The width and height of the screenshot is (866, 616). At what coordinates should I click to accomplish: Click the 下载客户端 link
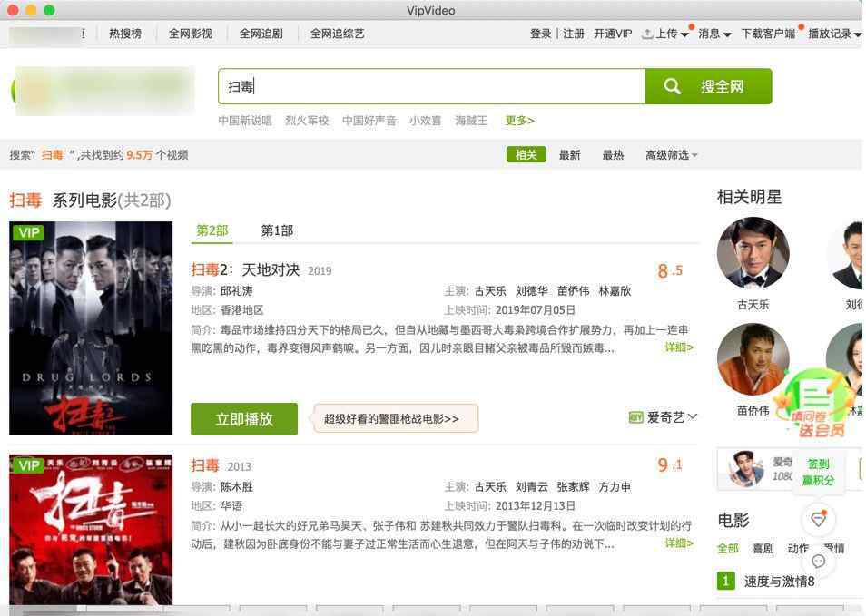(x=768, y=34)
